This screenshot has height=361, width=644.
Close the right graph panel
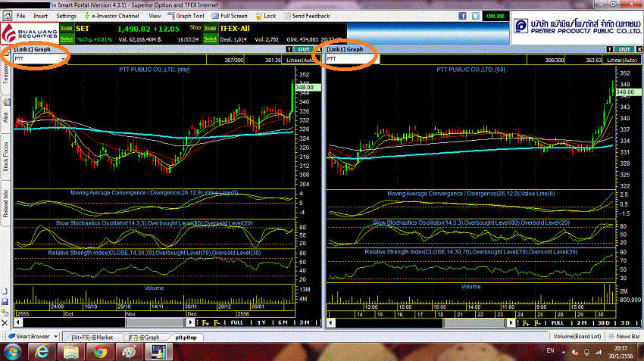click(x=639, y=49)
